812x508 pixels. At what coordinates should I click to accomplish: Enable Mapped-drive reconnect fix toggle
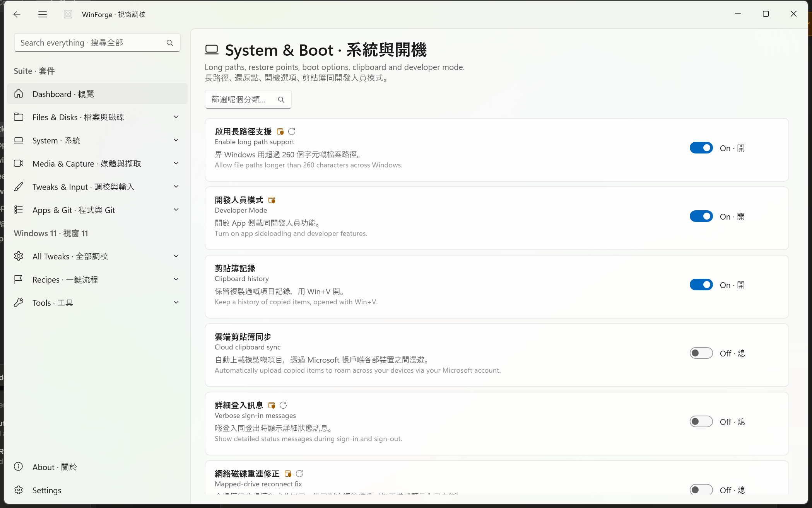click(701, 489)
